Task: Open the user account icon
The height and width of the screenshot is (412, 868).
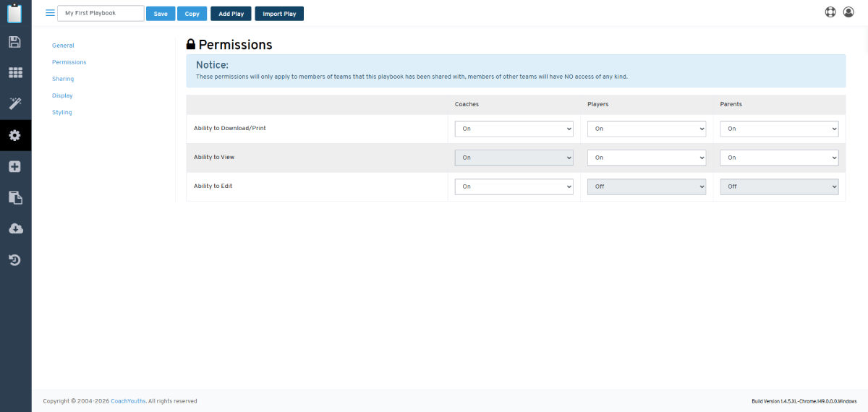Action: click(x=848, y=12)
